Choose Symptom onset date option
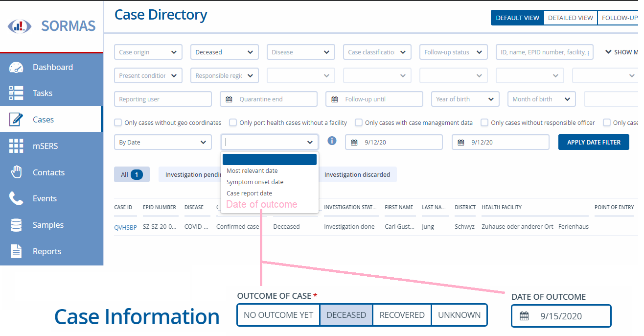The height and width of the screenshot is (336, 644). [270, 182]
